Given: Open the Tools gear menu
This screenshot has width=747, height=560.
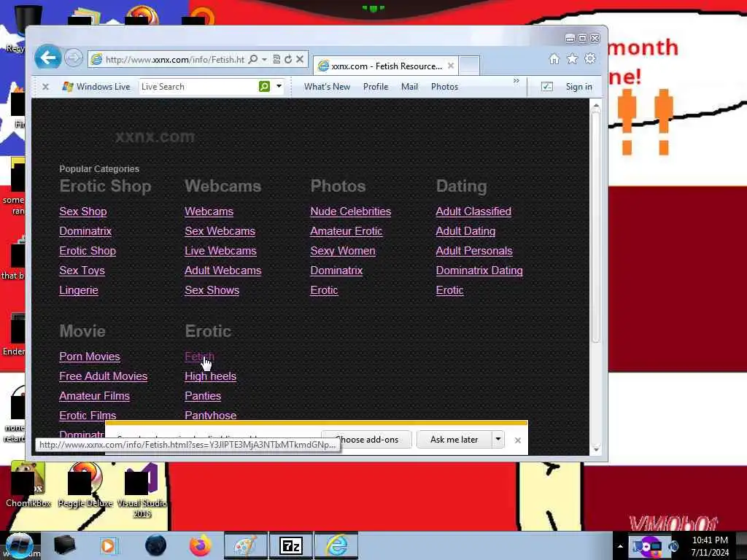Looking at the screenshot, I should coord(589,58).
